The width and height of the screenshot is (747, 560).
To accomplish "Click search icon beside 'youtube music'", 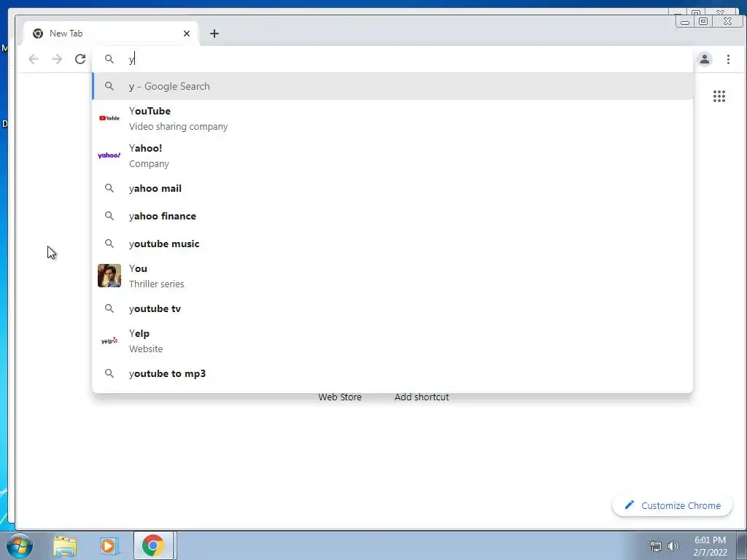I will [x=109, y=244].
